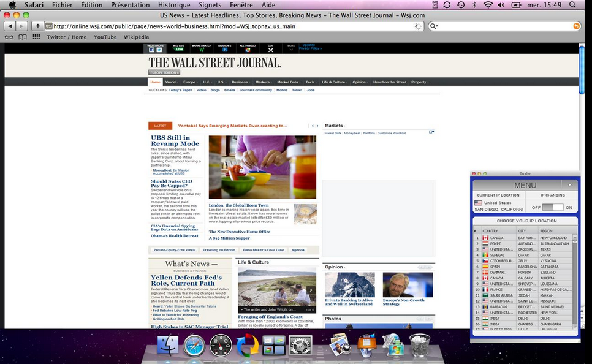This screenshot has height=364, width=592.
Task: Expand the More networks dropdown
Action: pyautogui.click(x=290, y=48)
